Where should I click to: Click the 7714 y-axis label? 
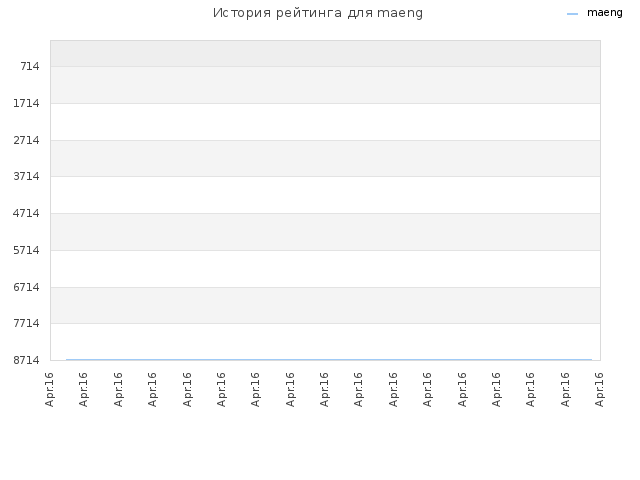(26, 323)
